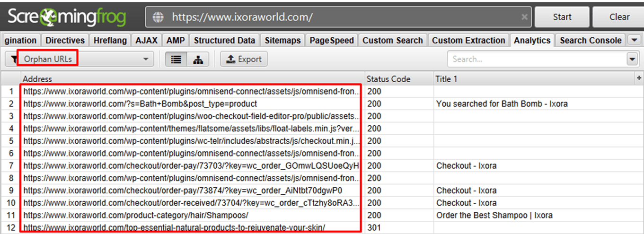The height and width of the screenshot is (234, 644).
Task: Open the partially visible Pagination tab
Action: 20,41
